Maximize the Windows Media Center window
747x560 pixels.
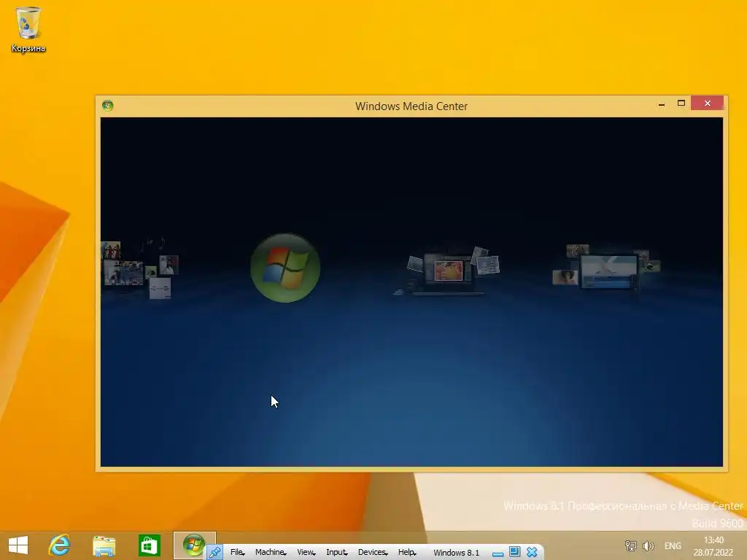click(681, 104)
